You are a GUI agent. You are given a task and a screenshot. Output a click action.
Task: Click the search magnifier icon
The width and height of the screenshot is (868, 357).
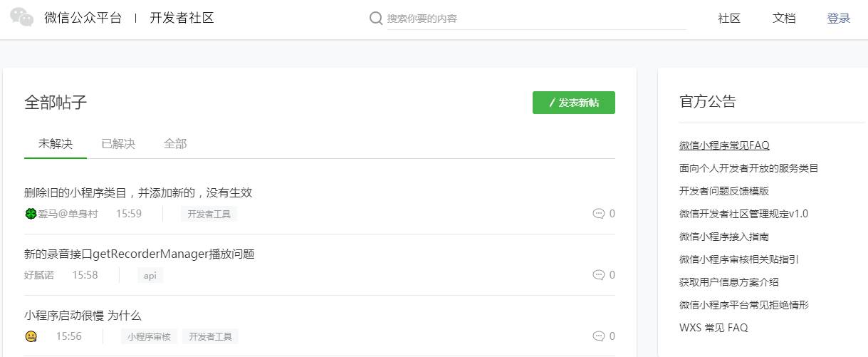pyautogui.click(x=376, y=19)
